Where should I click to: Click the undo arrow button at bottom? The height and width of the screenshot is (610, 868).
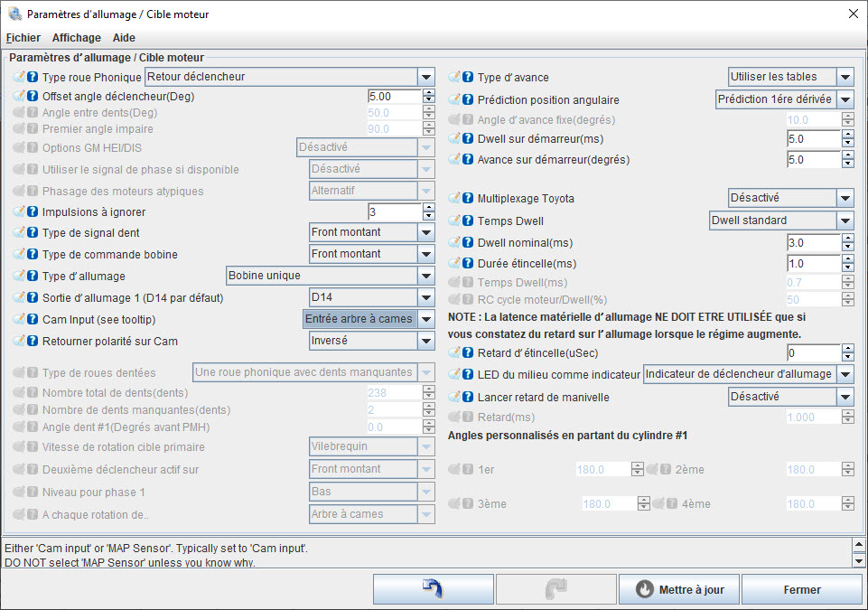click(433, 589)
